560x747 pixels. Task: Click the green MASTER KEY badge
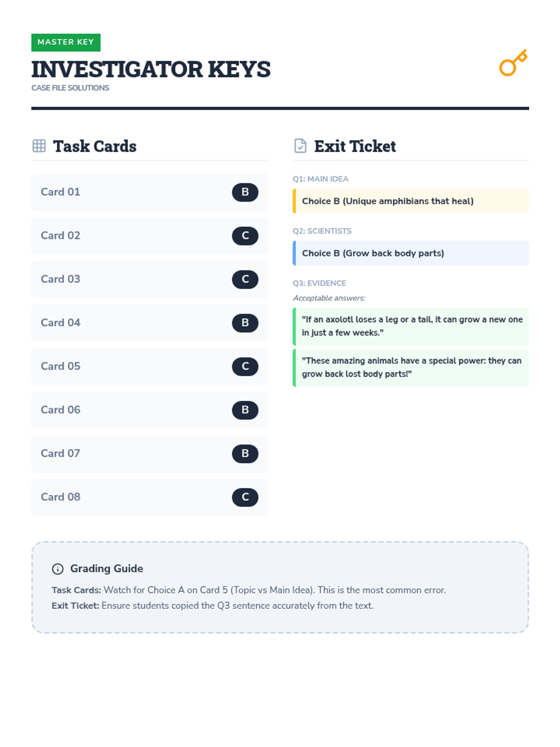click(66, 42)
